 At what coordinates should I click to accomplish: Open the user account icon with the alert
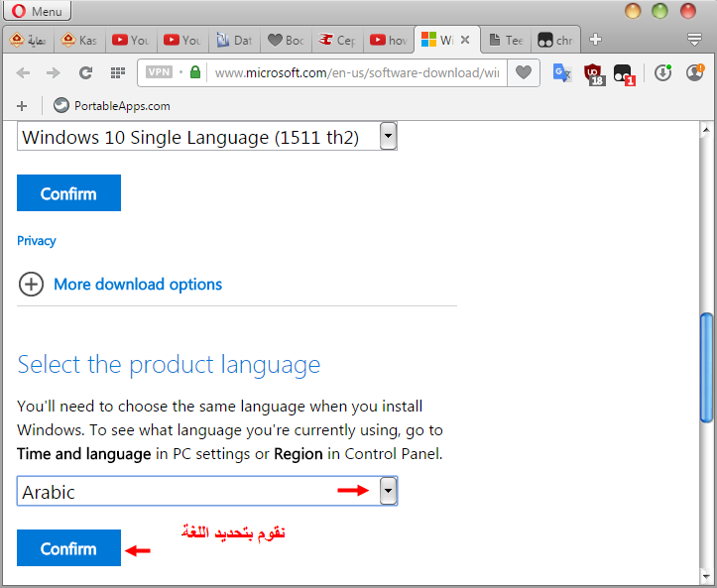[x=695, y=72]
